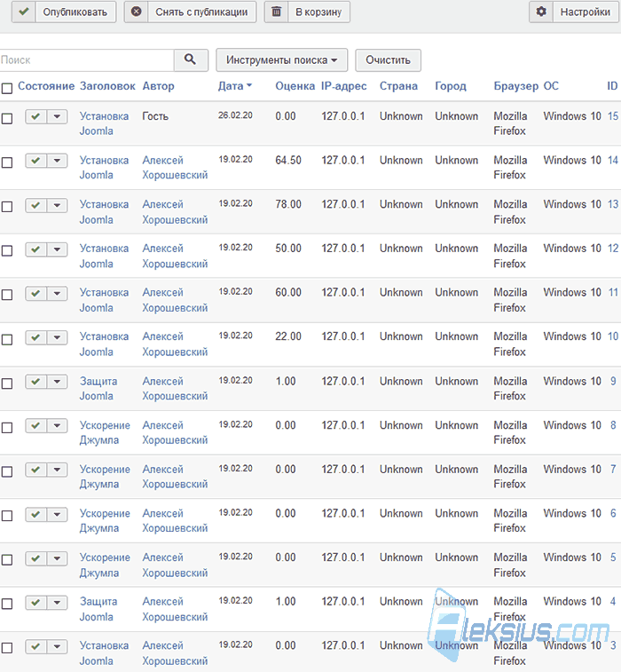Image resolution: width=621 pixels, height=672 pixels.
Task: Sort by Страна column header
Action: pyautogui.click(x=398, y=86)
